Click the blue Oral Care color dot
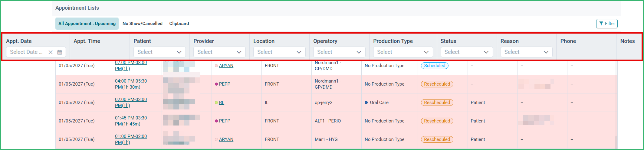The image size is (644, 150). (x=366, y=103)
